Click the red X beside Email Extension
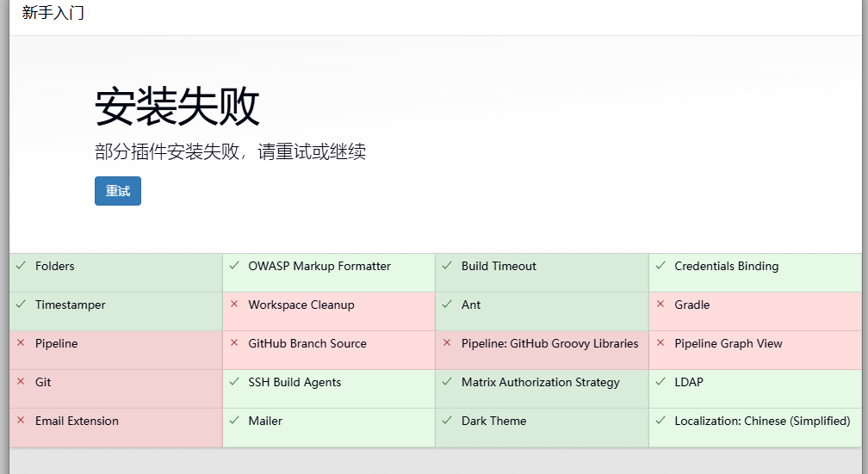The image size is (868, 474). [21, 420]
